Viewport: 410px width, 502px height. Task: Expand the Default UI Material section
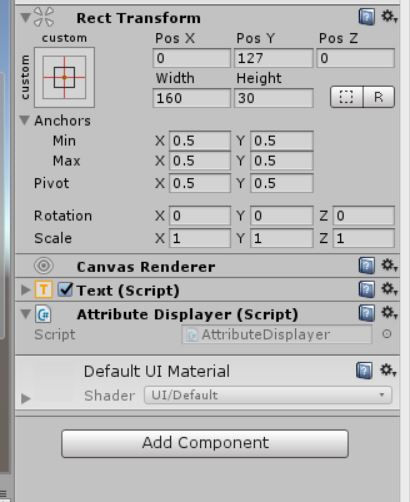click(25, 398)
